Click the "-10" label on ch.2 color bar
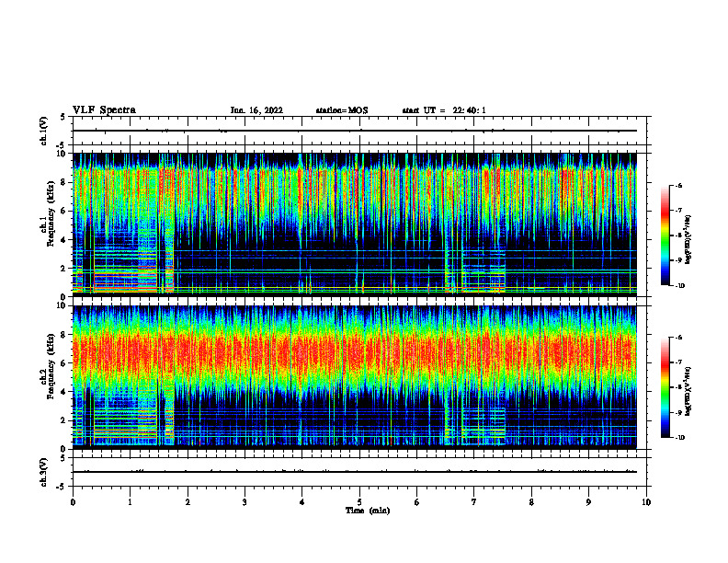 pos(679,438)
